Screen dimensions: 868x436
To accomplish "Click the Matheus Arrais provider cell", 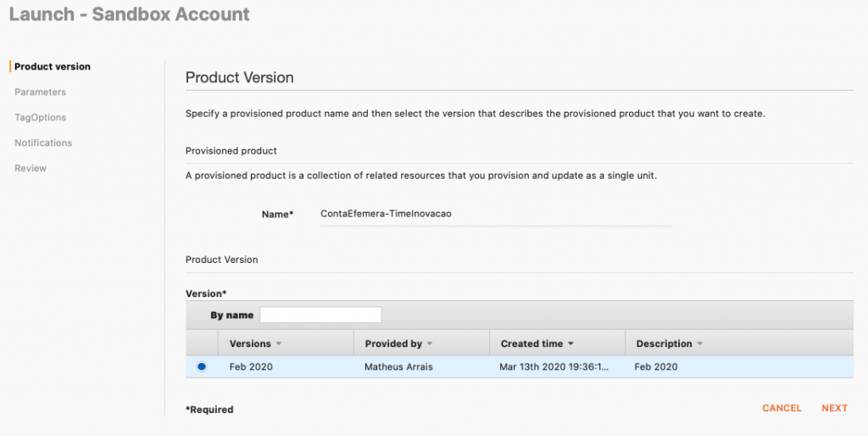I will coord(397,367).
